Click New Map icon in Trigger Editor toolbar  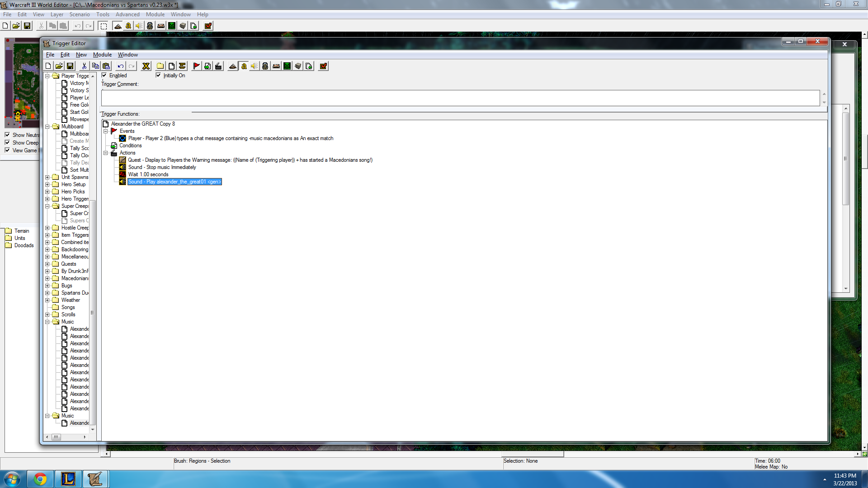point(48,66)
